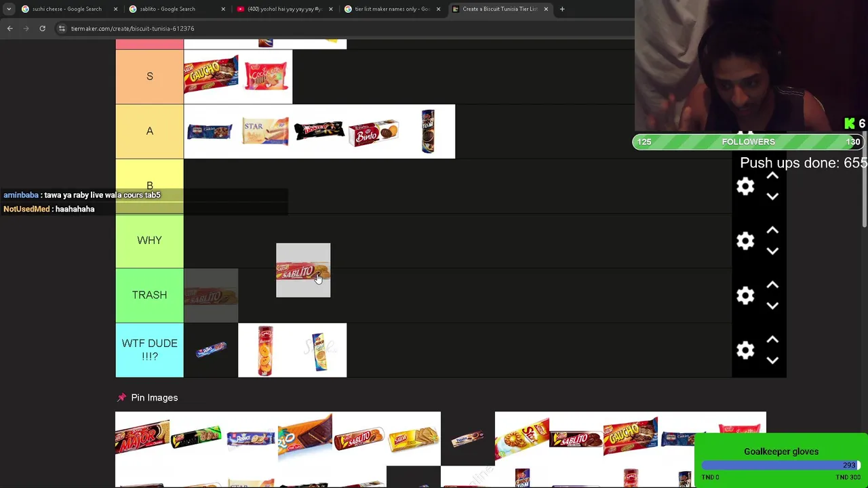Open settings gear for the WHY tier row
Viewport: 868px width, 488px height.
click(745, 241)
